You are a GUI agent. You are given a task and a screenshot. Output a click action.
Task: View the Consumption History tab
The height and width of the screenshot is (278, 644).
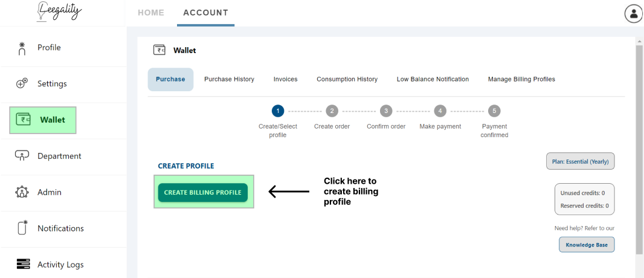[347, 79]
